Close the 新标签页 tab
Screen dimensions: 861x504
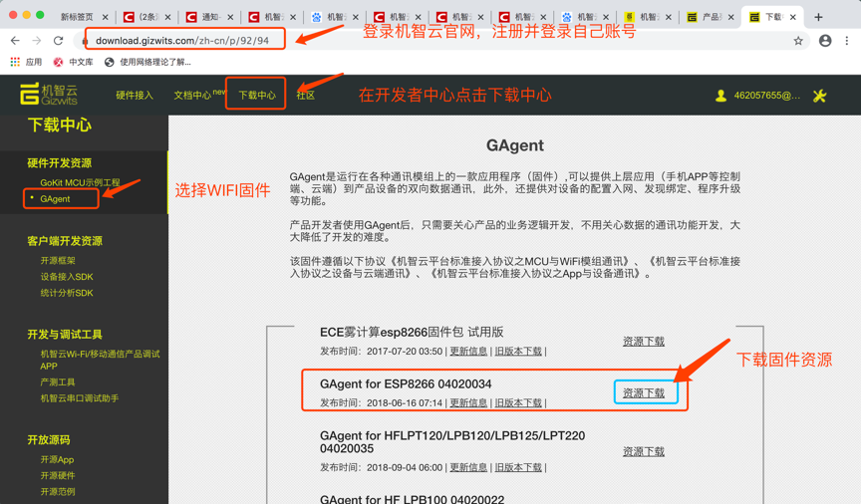pos(105,17)
